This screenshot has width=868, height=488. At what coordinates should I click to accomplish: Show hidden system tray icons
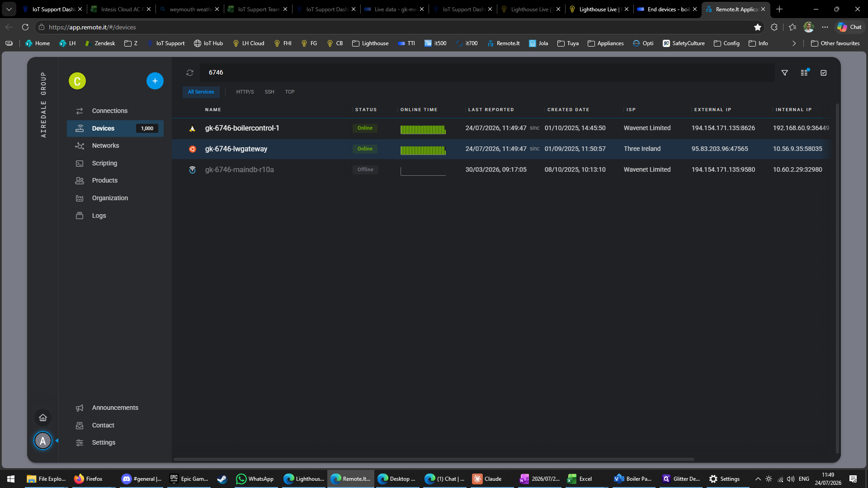tap(758, 479)
